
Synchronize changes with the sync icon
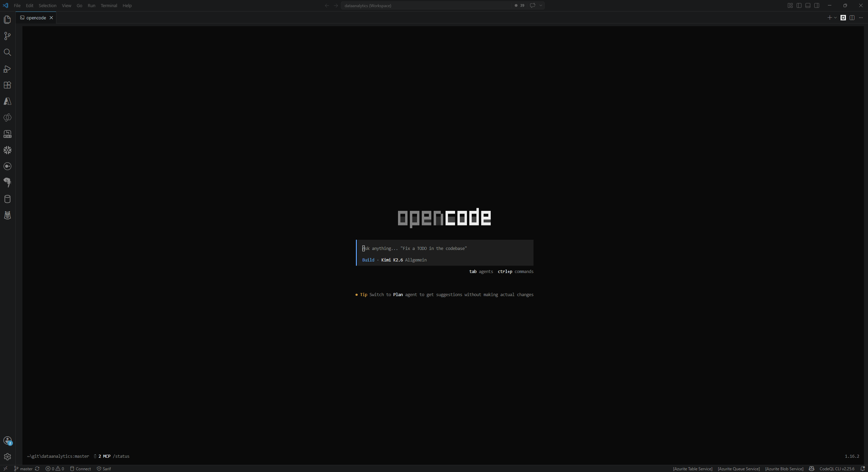click(37, 469)
